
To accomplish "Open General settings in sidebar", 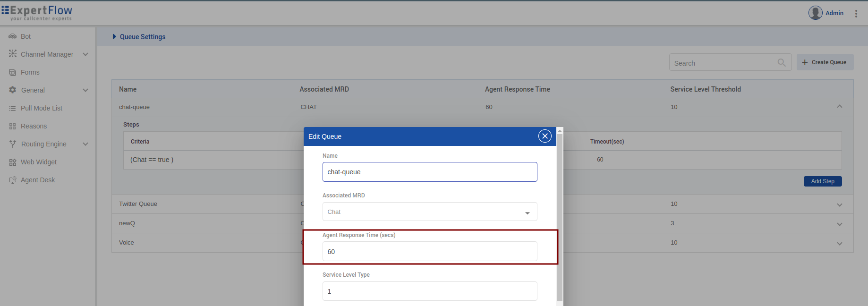I will [x=33, y=90].
